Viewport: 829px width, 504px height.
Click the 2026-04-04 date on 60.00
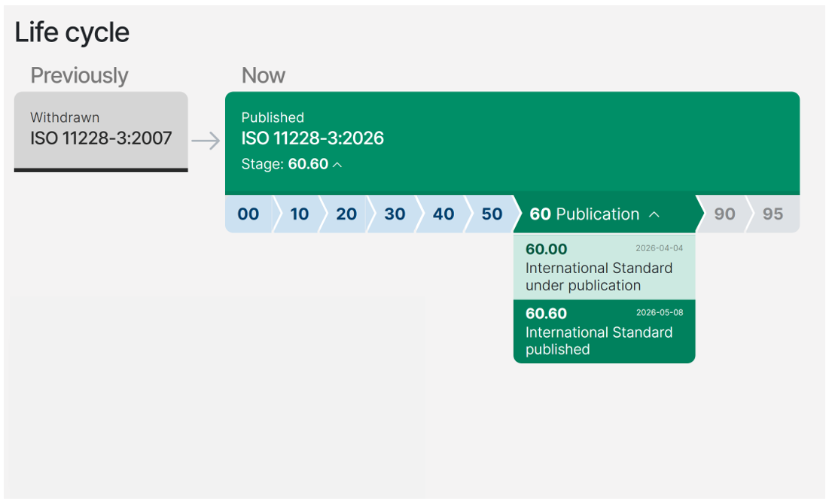(660, 247)
